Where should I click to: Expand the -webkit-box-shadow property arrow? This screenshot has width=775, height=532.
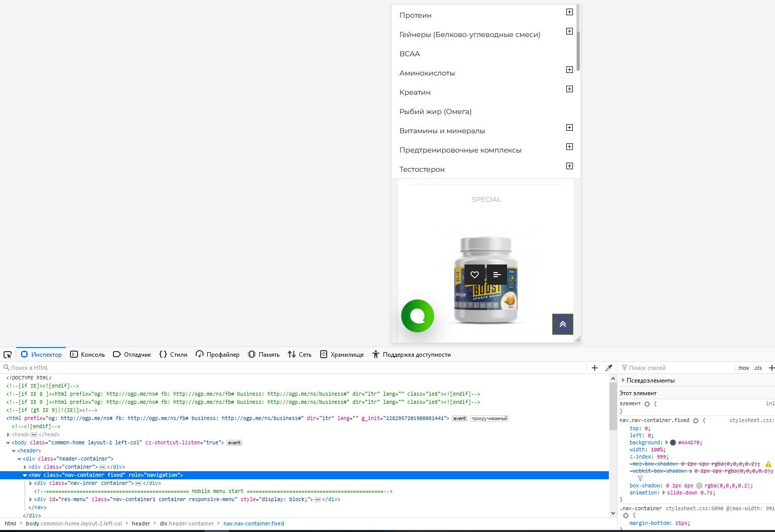click(690, 471)
